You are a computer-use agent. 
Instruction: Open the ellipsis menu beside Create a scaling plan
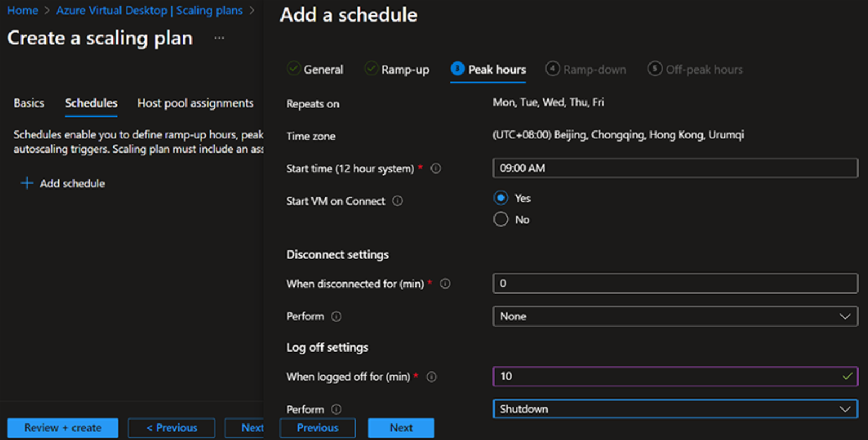219,38
